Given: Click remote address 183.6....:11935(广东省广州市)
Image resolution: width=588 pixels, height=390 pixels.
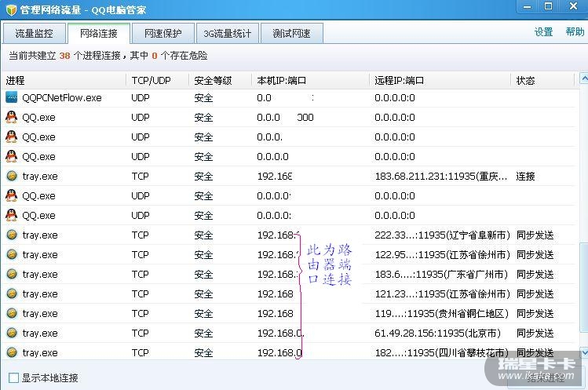Looking at the screenshot, I should coord(441,274).
